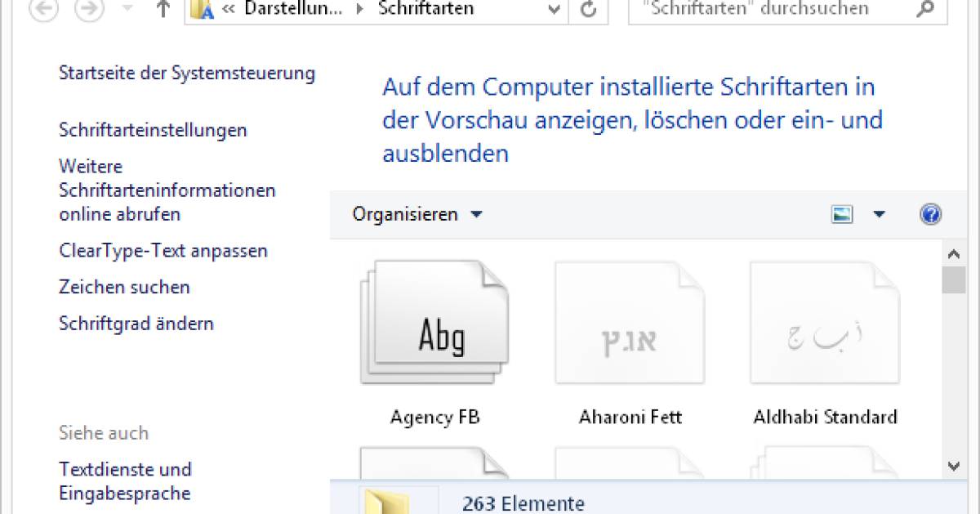Select the Aldhabi Standard font
Screen dimensions: 980x514
pos(824,323)
